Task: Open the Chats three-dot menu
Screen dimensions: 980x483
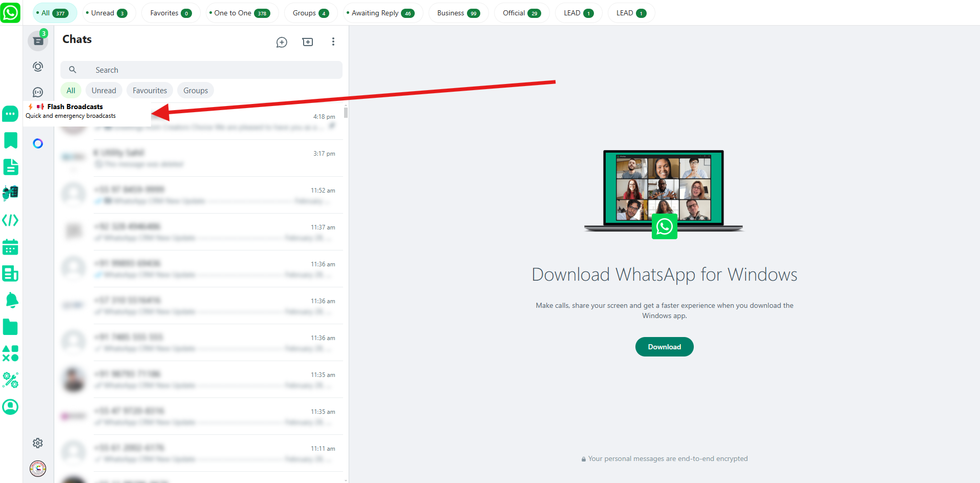Action: tap(333, 42)
